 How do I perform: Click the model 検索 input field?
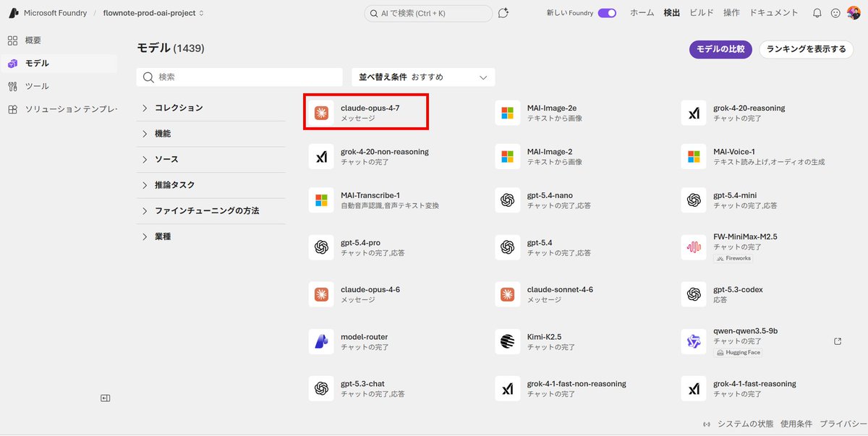(239, 77)
